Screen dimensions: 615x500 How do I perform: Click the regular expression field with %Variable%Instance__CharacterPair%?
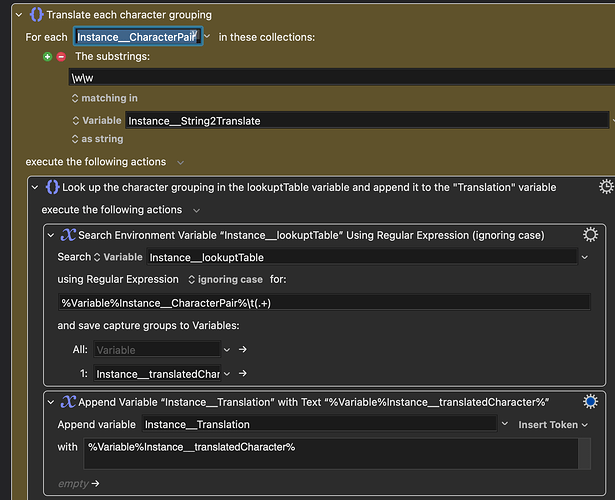point(324,303)
